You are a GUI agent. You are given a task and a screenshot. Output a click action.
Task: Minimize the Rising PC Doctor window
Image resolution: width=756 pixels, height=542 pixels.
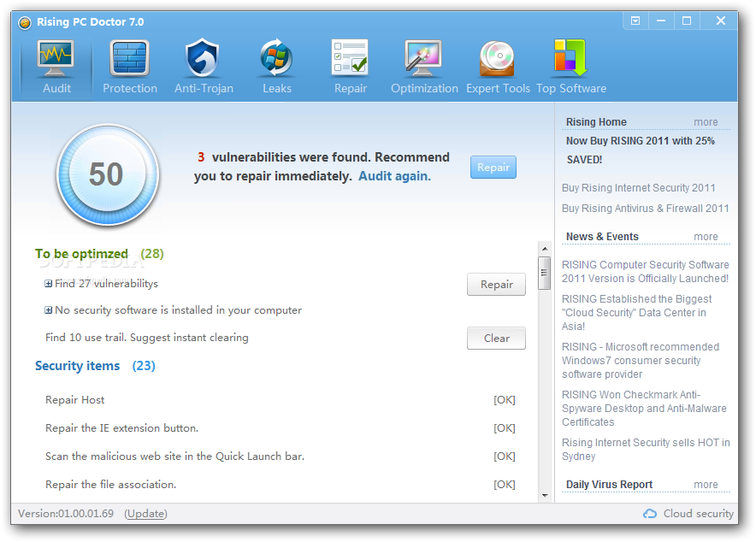(x=660, y=21)
